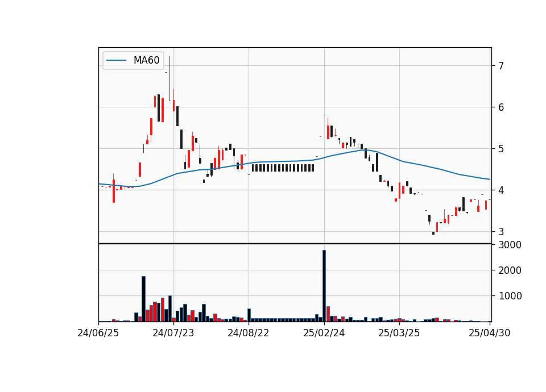This screenshot has height=392, width=546.
Task: Click the 25/03/25 date axis label
Action: pyautogui.click(x=399, y=333)
